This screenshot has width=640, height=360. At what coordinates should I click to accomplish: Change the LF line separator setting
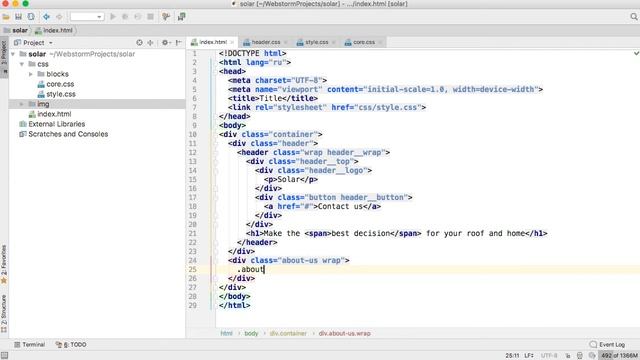529,356
